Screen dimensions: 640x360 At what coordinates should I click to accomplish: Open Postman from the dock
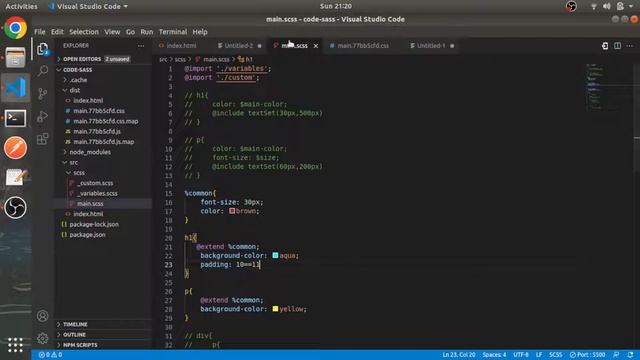click(x=16, y=148)
